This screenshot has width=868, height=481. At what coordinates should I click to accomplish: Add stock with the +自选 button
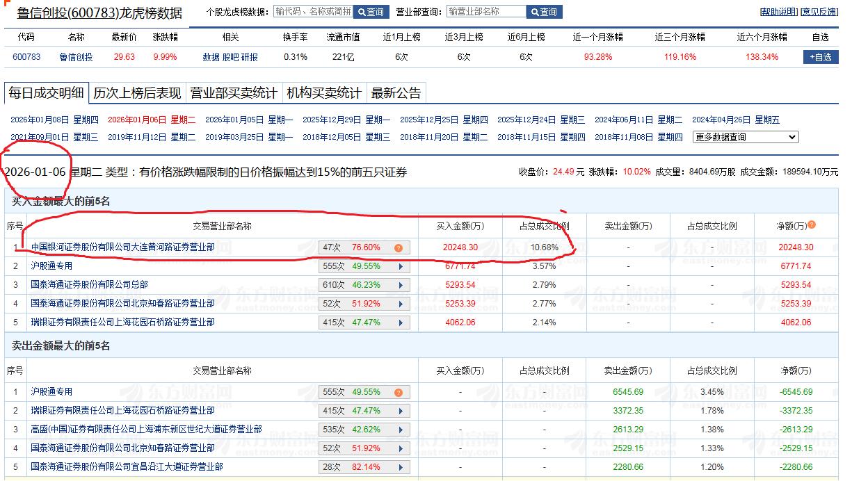(821, 57)
